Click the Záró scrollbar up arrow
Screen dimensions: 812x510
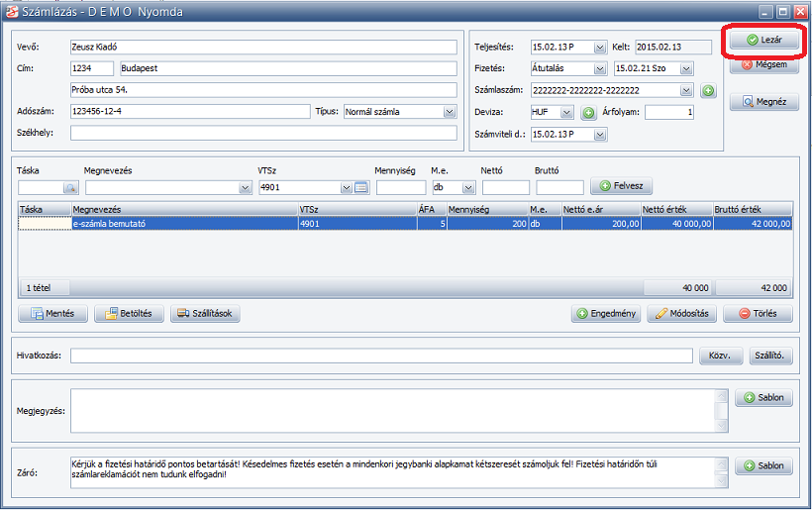[721, 463]
